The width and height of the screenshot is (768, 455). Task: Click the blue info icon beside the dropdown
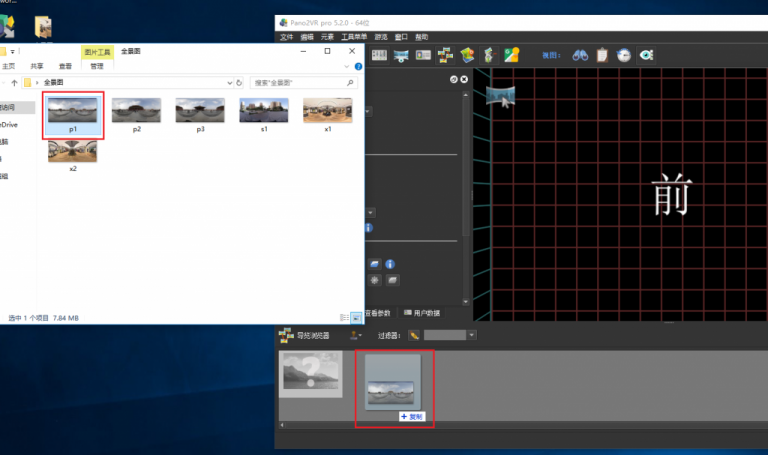click(369, 228)
